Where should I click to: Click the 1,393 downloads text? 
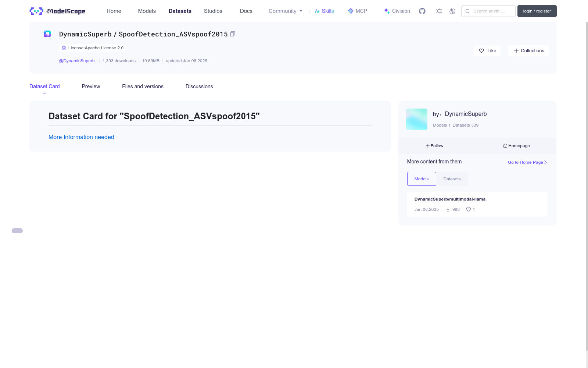point(119,61)
